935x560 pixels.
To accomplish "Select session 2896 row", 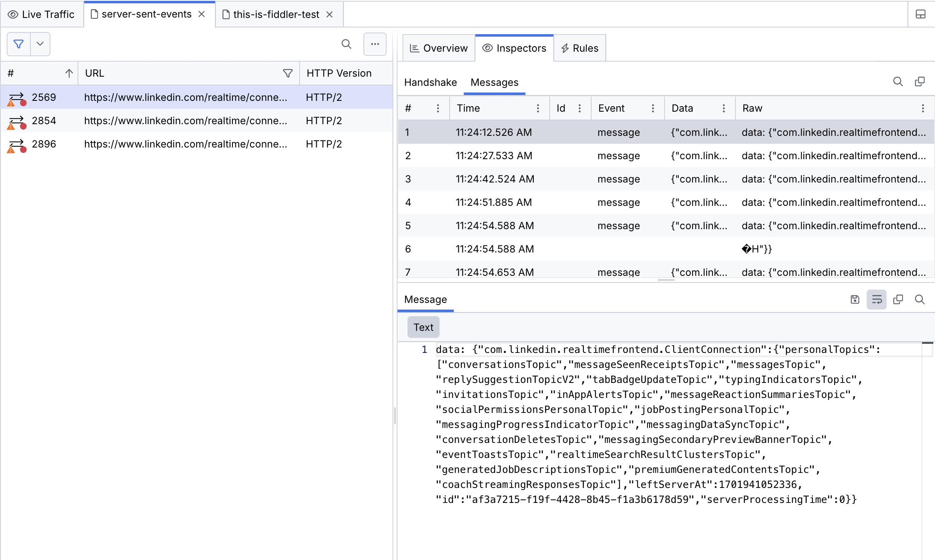I will click(197, 144).
